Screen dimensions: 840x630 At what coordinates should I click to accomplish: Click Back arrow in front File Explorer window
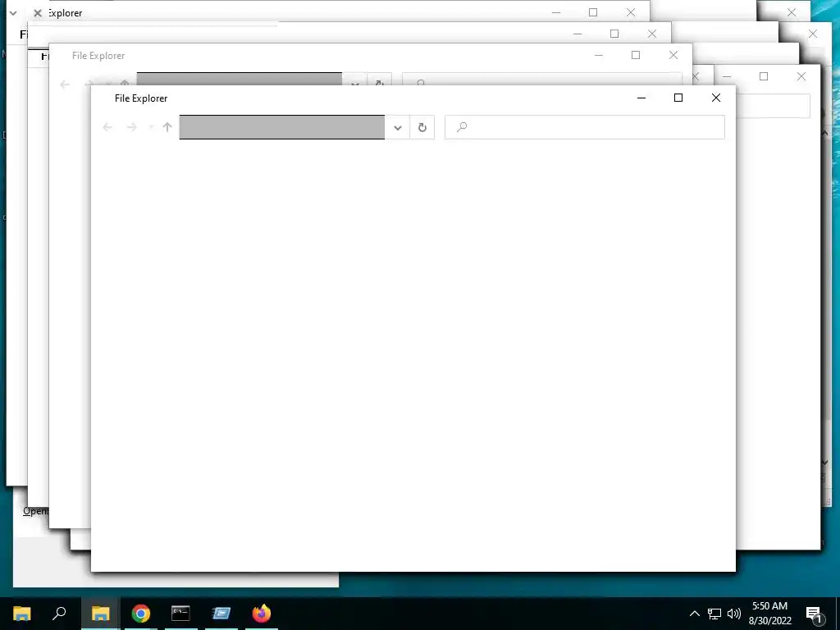click(x=107, y=127)
